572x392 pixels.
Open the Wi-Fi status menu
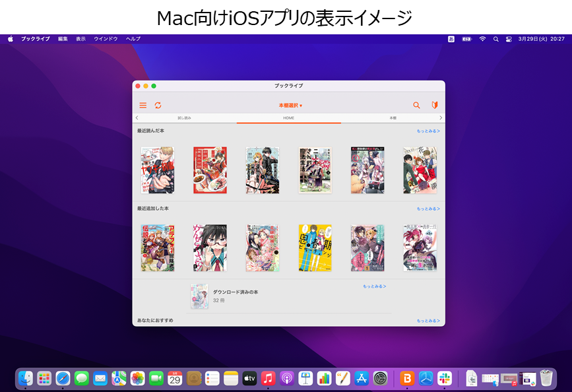tap(483, 39)
